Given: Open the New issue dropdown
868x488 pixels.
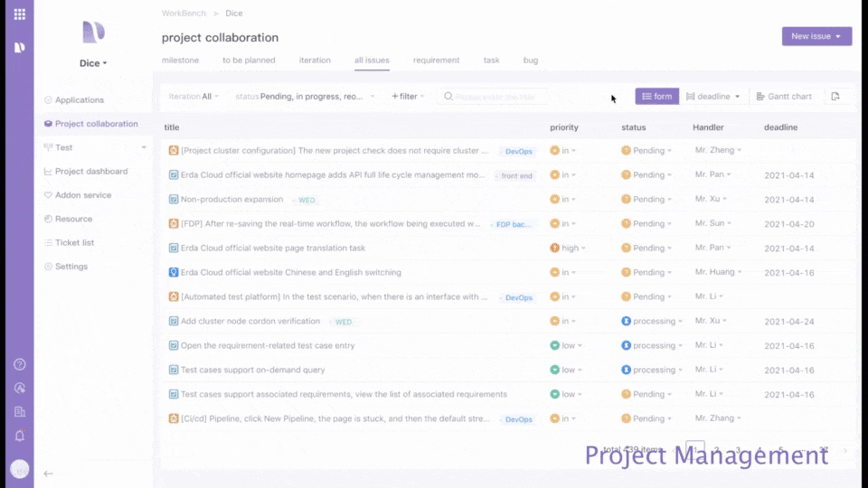Looking at the screenshot, I should pos(816,36).
